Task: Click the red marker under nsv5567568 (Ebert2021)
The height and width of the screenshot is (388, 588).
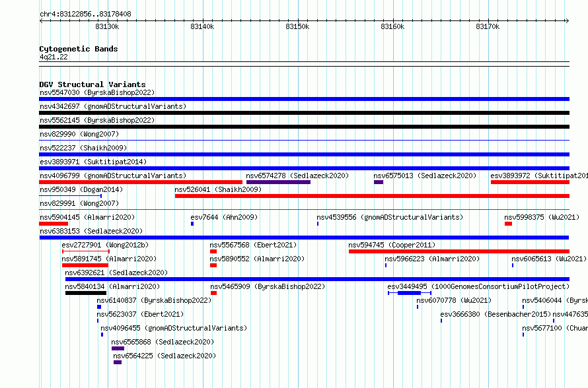Action: click(x=213, y=251)
